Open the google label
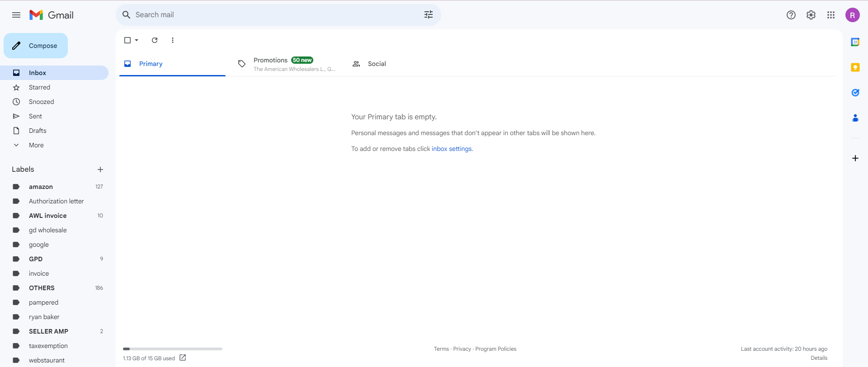The width and height of the screenshot is (868, 367). [54, 245]
